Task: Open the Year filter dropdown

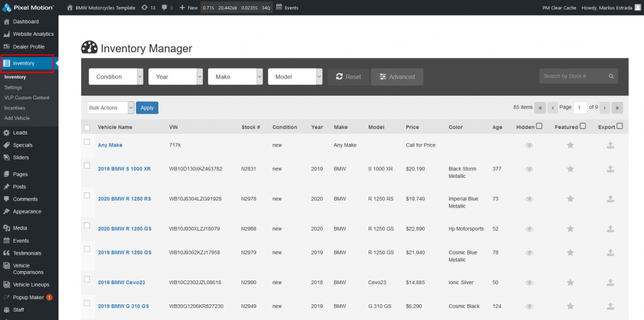Action: (x=176, y=77)
